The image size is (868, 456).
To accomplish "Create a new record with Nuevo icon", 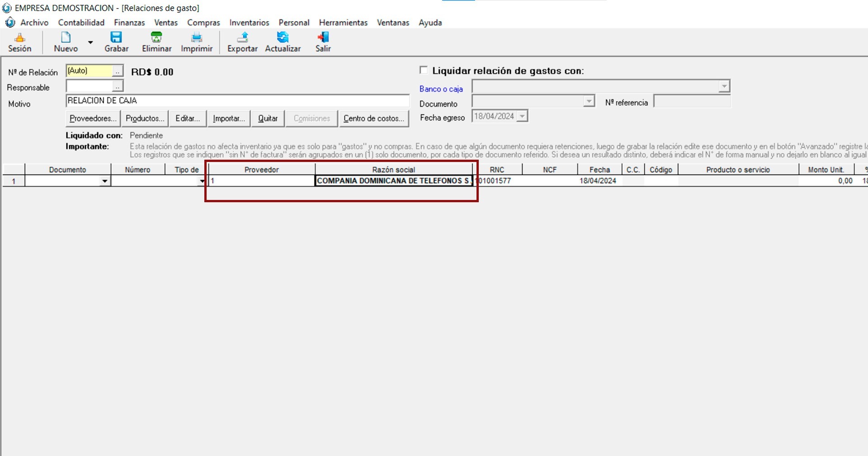I will [x=66, y=38].
